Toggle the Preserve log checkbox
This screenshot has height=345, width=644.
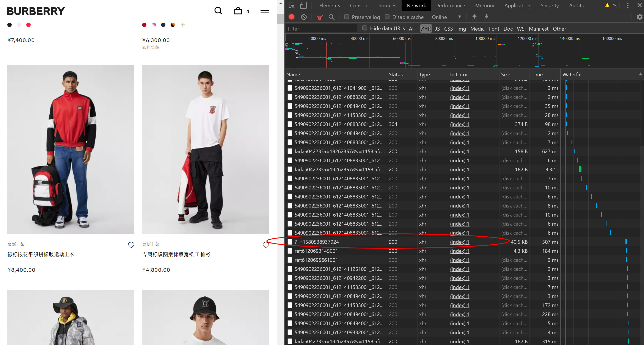point(346,17)
